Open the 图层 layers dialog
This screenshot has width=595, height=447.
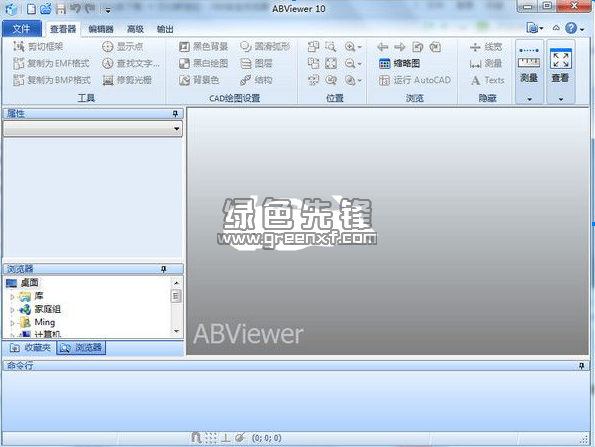click(x=256, y=63)
